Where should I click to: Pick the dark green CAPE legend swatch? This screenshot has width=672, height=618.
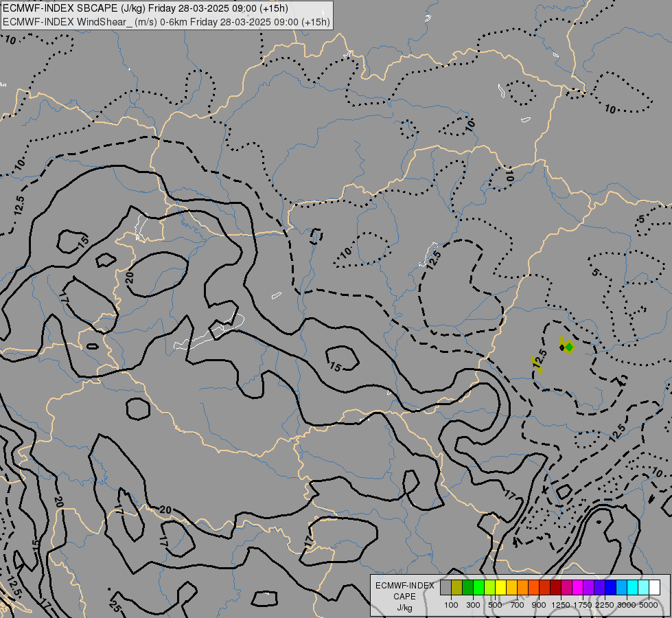(468, 588)
